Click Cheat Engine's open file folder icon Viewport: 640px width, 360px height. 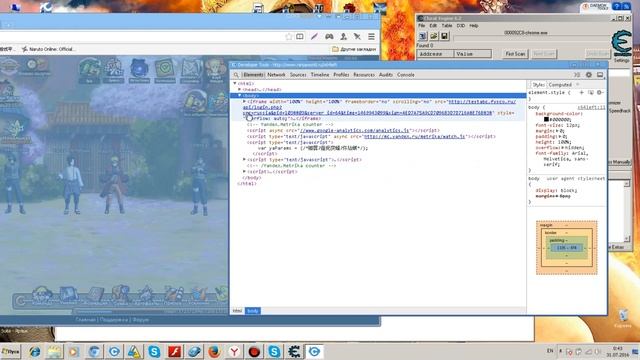click(x=433, y=36)
